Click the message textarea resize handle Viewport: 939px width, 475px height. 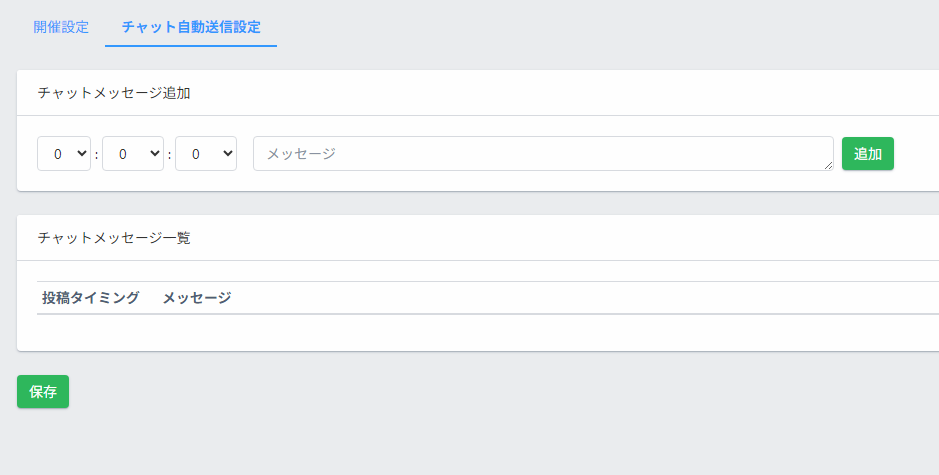(x=829, y=166)
